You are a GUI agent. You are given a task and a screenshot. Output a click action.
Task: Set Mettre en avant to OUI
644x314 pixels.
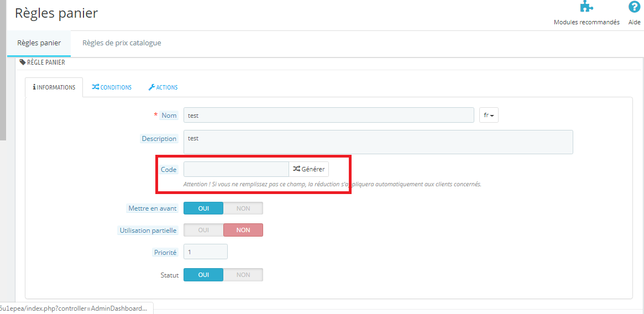point(203,208)
